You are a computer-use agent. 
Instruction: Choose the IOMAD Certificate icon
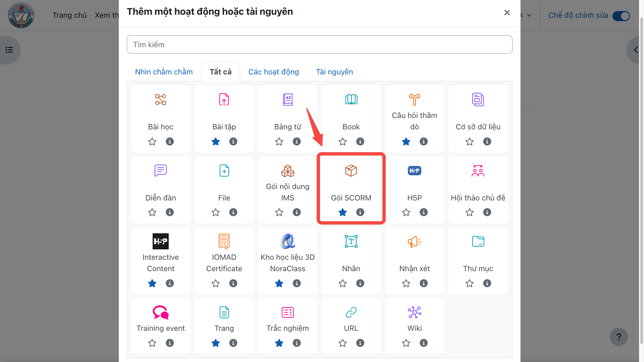pyautogui.click(x=224, y=241)
